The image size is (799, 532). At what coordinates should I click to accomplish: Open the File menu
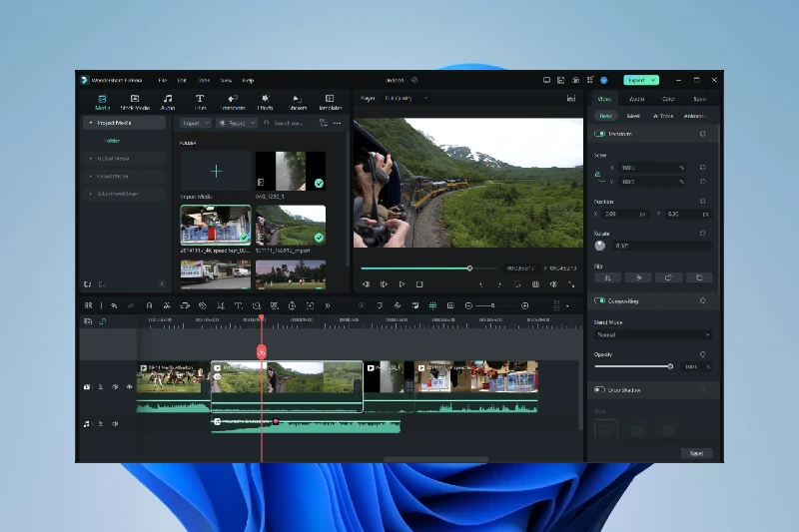163,81
